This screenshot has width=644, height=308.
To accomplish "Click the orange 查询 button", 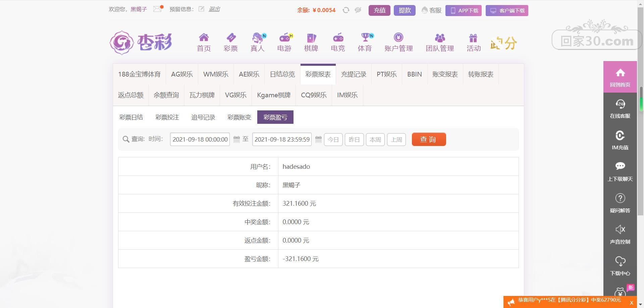I will point(429,139).
